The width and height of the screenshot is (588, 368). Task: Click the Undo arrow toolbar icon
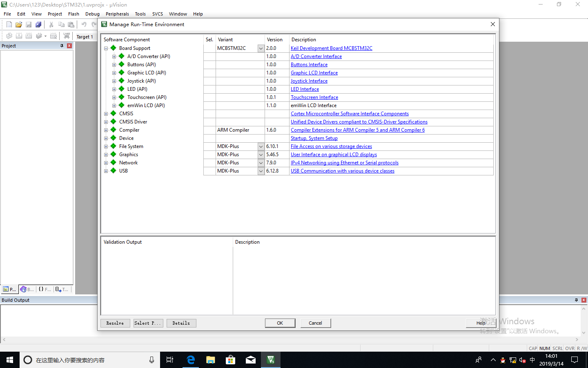[x=84, y=25]
